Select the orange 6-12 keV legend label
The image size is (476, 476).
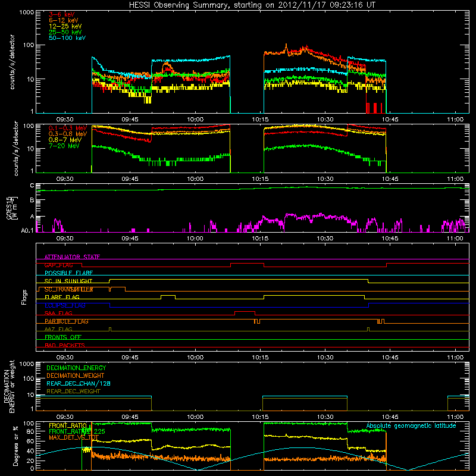click(x=64, y=20)
